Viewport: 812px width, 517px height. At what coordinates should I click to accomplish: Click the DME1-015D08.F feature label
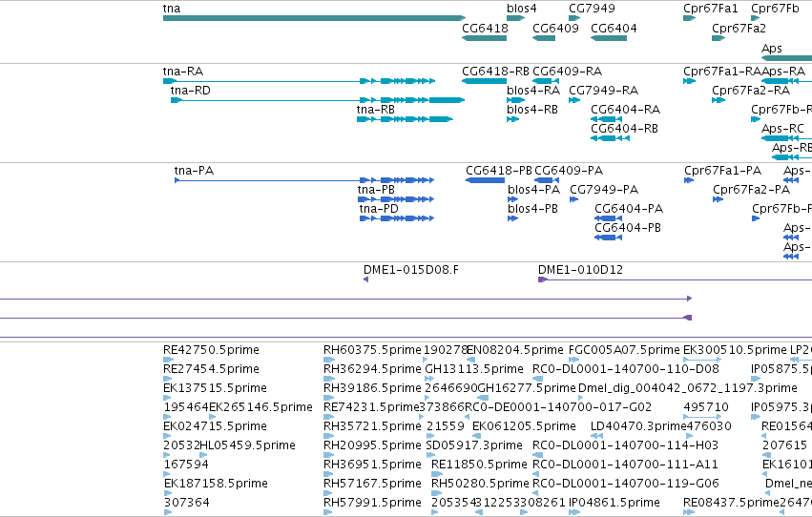point(411,270)
